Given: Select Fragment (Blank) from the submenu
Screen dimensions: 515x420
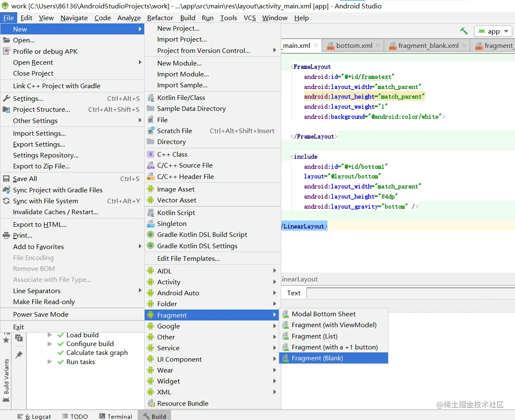Looking at the screenshot, I should (317, 358).
